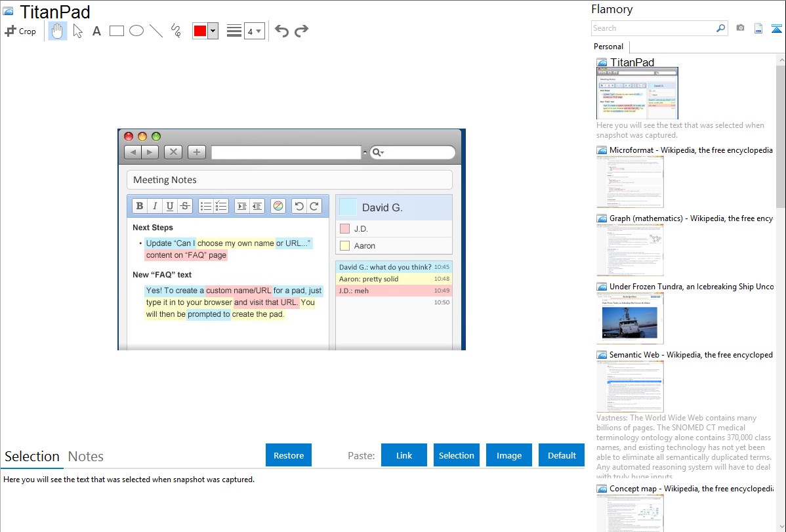Image resolution: width=786 pixels, height=532 pixels.
Task: Switch to the Personal tab
Action: pyautogui.click(x=609, y=47)
